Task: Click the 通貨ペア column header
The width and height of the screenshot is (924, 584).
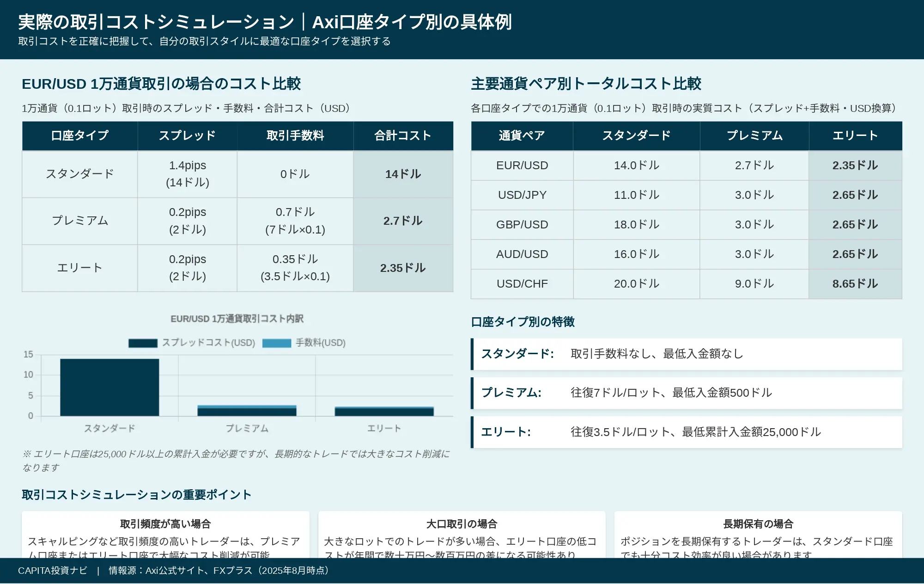Action: pyautogui.click(x=522, y=136)
